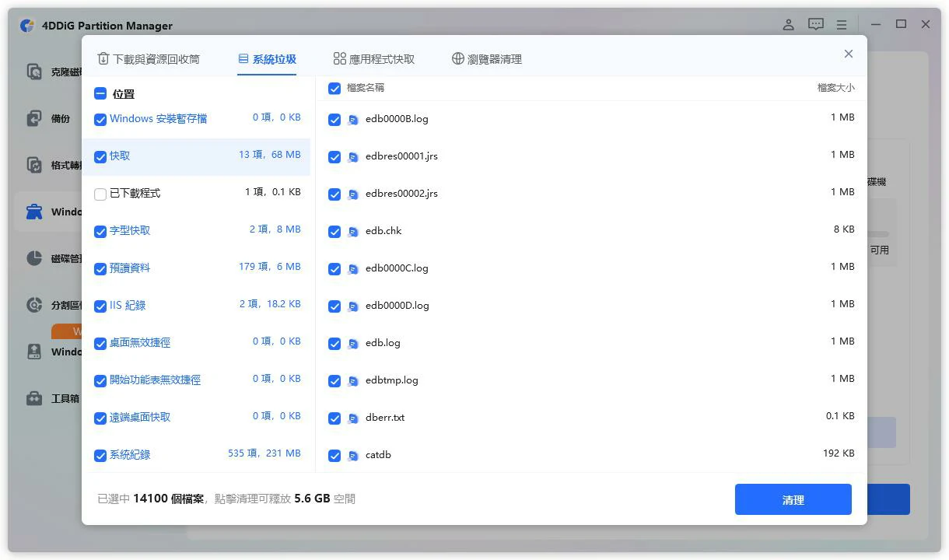Select the Windows 安裝暫存檔 category label
This screenshot has height=560, width=949.
pos(158,119)
